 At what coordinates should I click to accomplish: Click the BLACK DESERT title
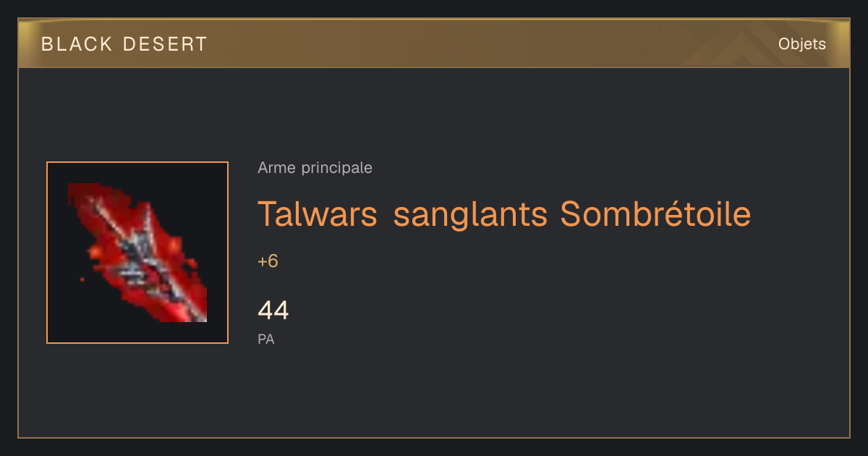click(x=124, y=44)
